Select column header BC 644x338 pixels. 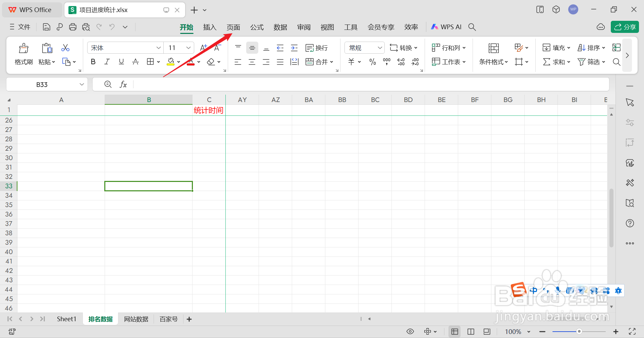(x=375, y=100)
